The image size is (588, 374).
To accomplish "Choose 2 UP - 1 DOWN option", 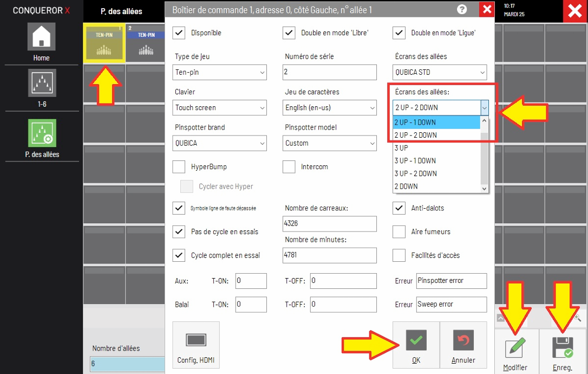I will pyautogui.click(x=436, y=122).
